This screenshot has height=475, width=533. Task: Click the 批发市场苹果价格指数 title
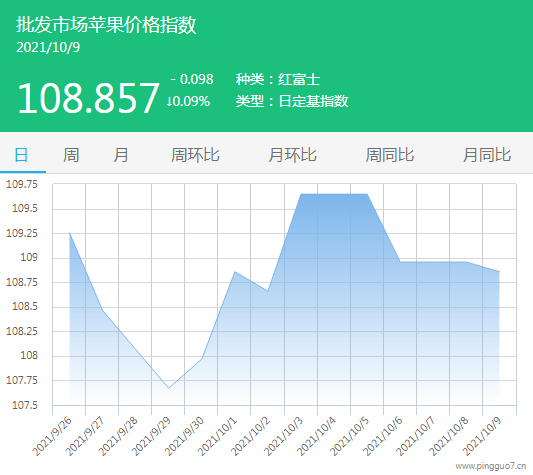[106, 24]
